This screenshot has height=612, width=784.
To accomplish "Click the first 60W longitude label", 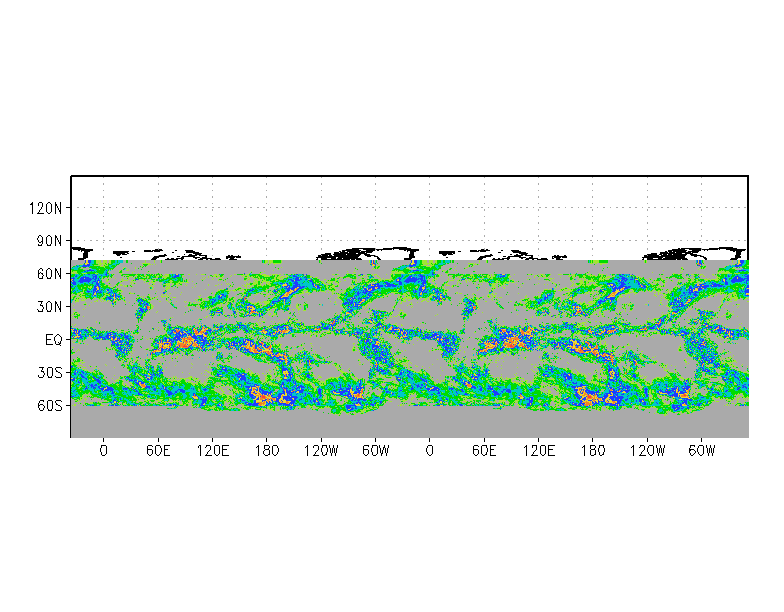I will [376, 451].
